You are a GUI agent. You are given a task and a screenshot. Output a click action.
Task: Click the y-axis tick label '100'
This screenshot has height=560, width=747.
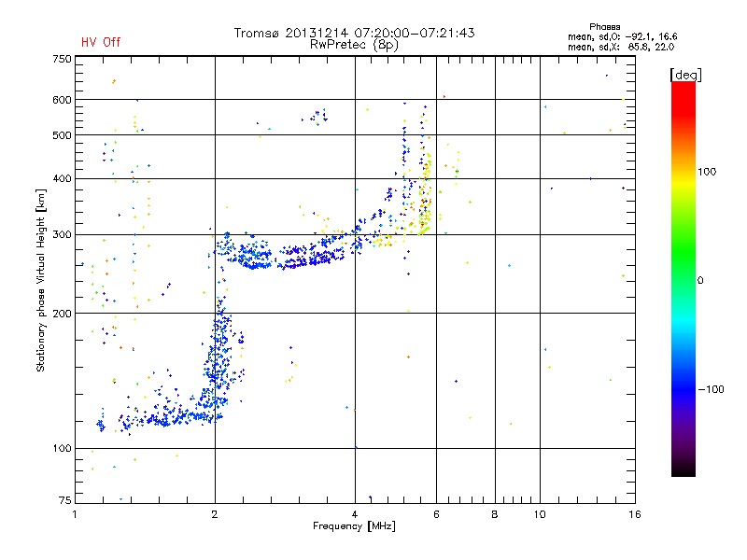(62, 449)
